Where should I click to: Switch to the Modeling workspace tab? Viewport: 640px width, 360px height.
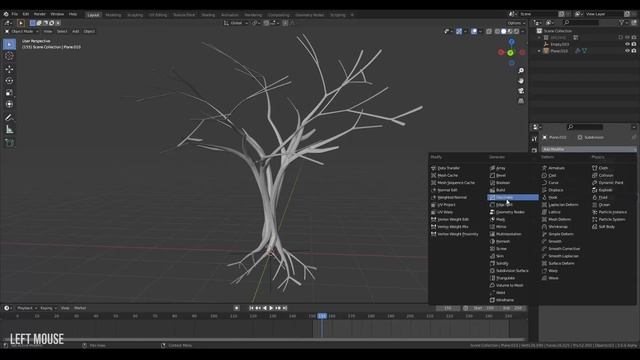113,15
